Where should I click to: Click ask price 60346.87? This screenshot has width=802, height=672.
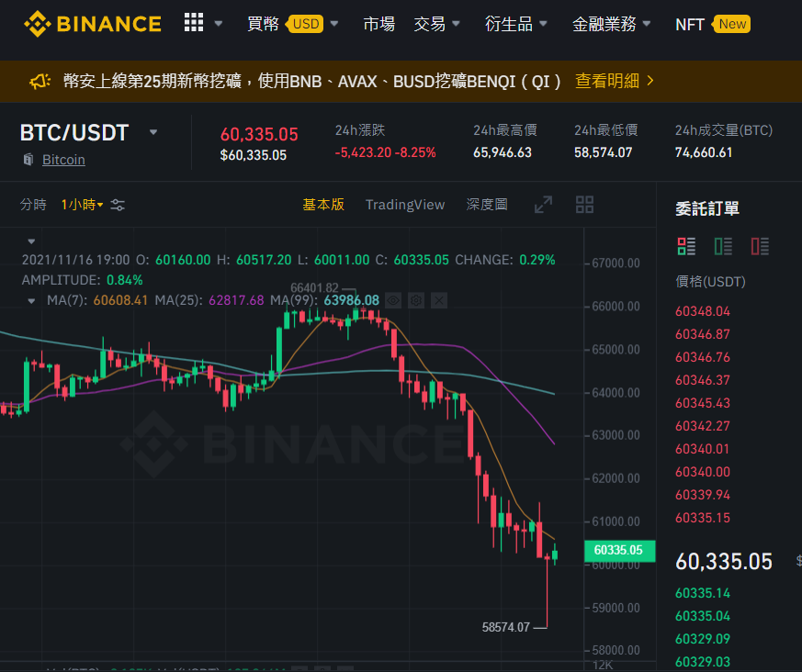coord(703,334)
